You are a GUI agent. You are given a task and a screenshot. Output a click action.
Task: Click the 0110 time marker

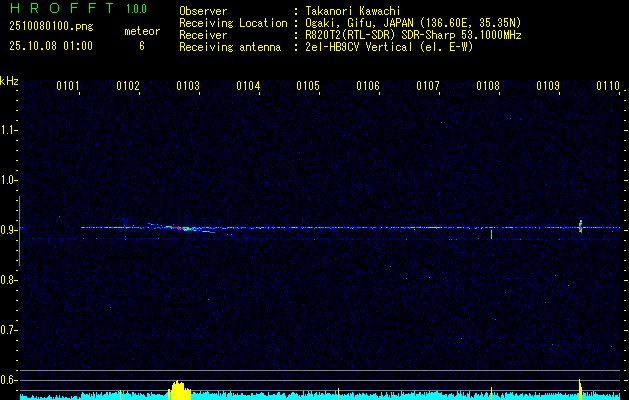point(608,86)
